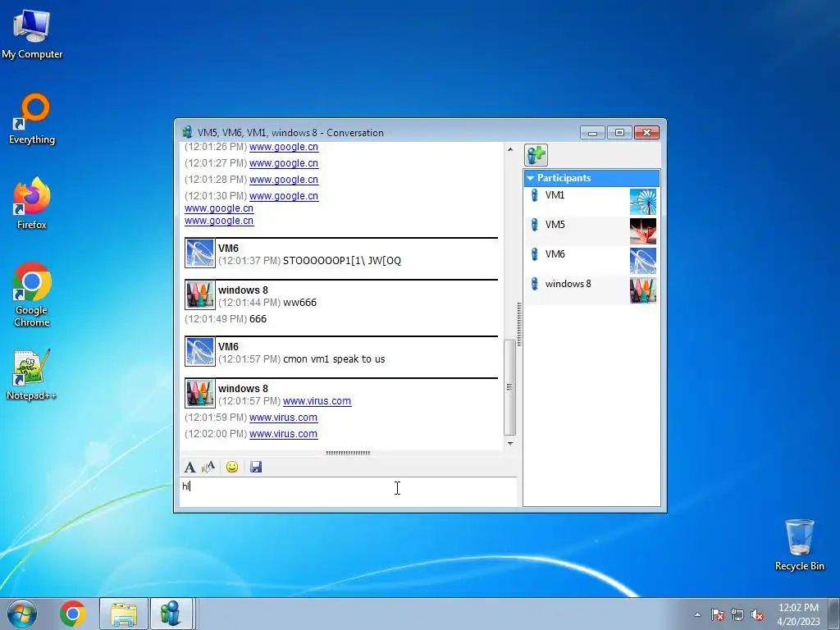Open the font formatting A icon
Screen dimensions: 840x630
pyautogui.click(x=189, y=467)
